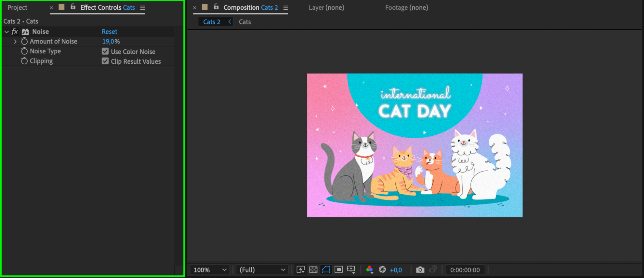Viewport: 644px width, 278px height.
Task: Click the Fast Previews lightning icon
Action: click(x=301, y=270)
